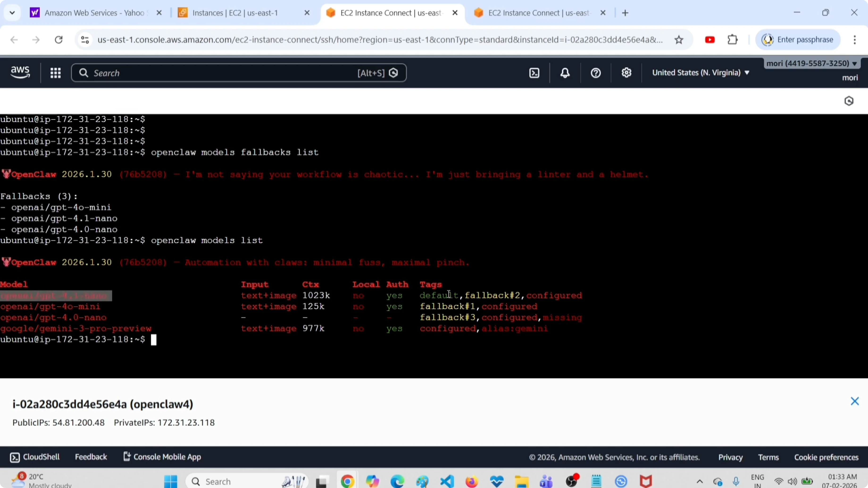Click the Feedback link in the footer
This screenshot has height=488, width=868.
tap(91, 457)
